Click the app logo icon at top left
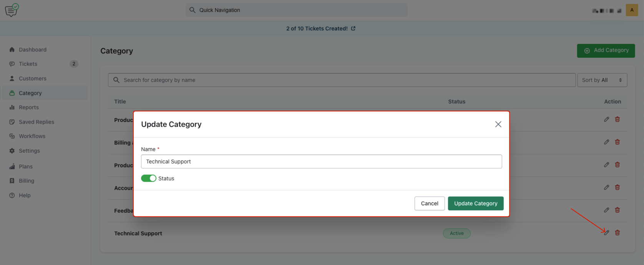Image resolution: width=644 pixels, height=265 pixels. tap(12, 10)
